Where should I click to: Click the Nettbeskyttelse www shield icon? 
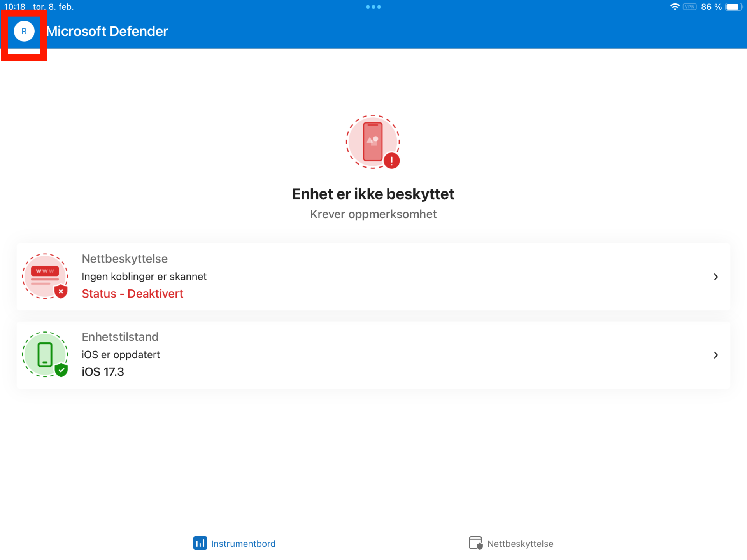(45, 276)
